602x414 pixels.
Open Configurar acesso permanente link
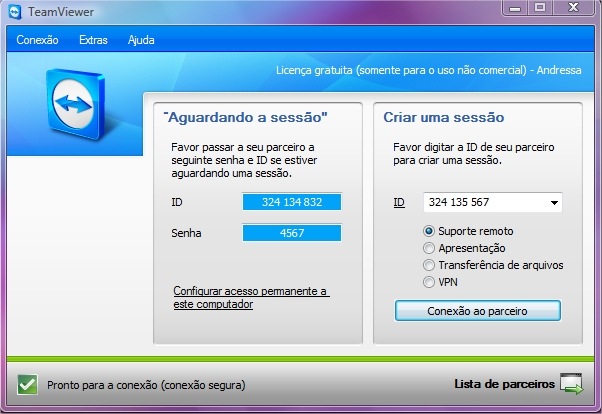(x=251, y=298)
